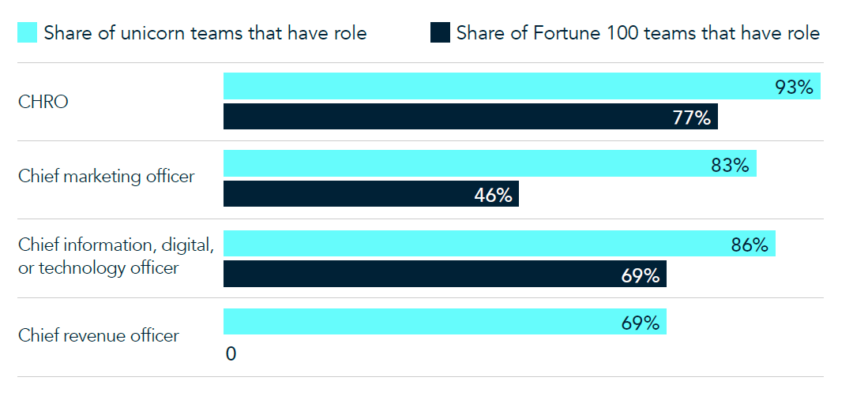Viewport: 868px width, 396px height.
Task: Click the Chief marketing officer row label
Action: (106, 176)
